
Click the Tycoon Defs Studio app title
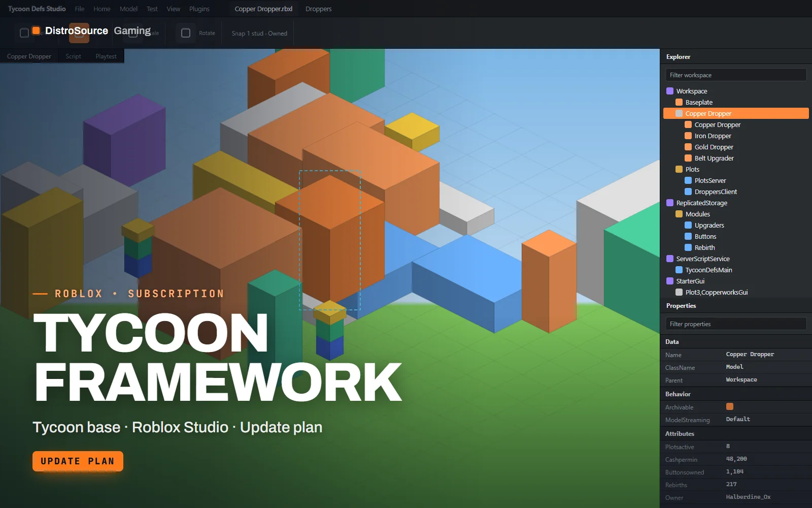[37, 9]
